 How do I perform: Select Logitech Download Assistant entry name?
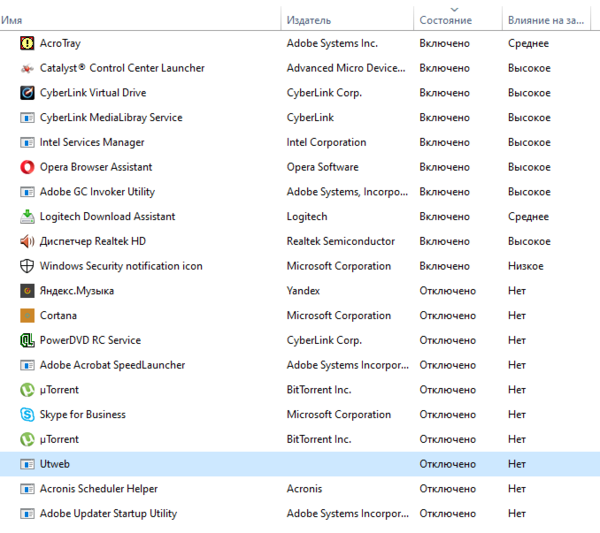(x=107, y=217)
